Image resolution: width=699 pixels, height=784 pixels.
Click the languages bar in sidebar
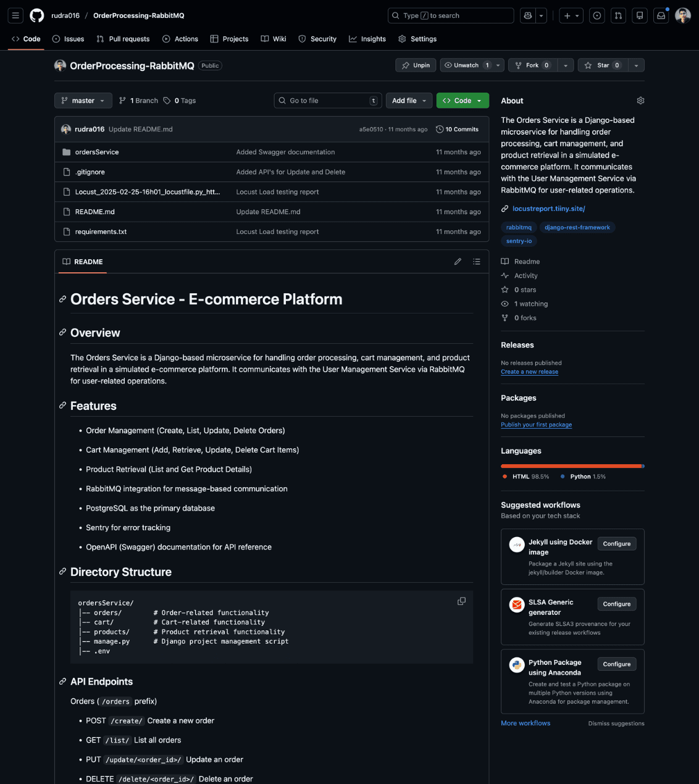pyautogui.click(x=572, y=466)
